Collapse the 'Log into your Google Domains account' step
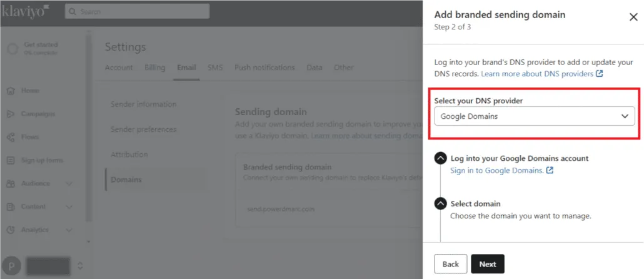This screenshot has height=279, width=644. click(x=441, y=158)
